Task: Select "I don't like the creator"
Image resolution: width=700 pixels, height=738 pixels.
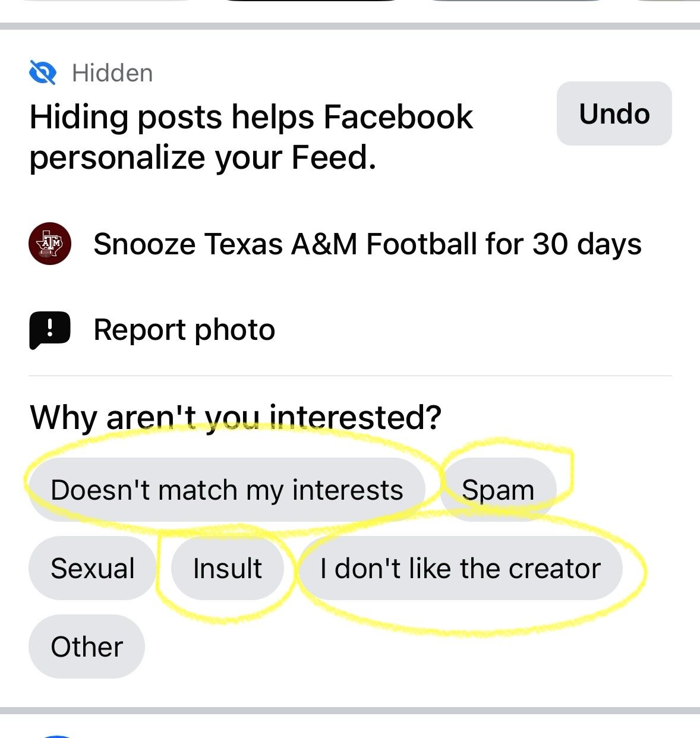Action: [x=460, y=568]
